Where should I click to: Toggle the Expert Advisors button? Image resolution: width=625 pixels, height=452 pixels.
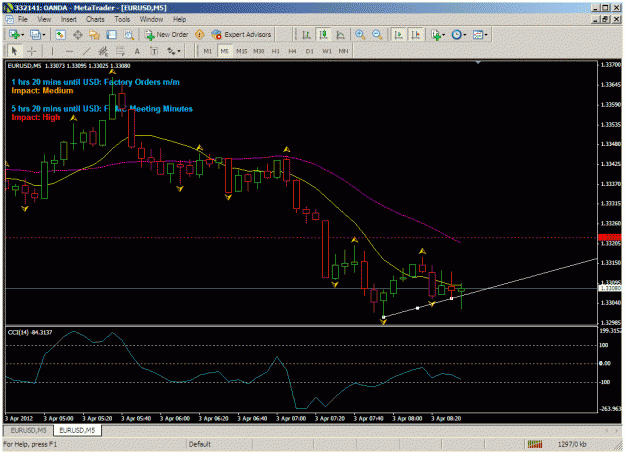coord(241,35)
